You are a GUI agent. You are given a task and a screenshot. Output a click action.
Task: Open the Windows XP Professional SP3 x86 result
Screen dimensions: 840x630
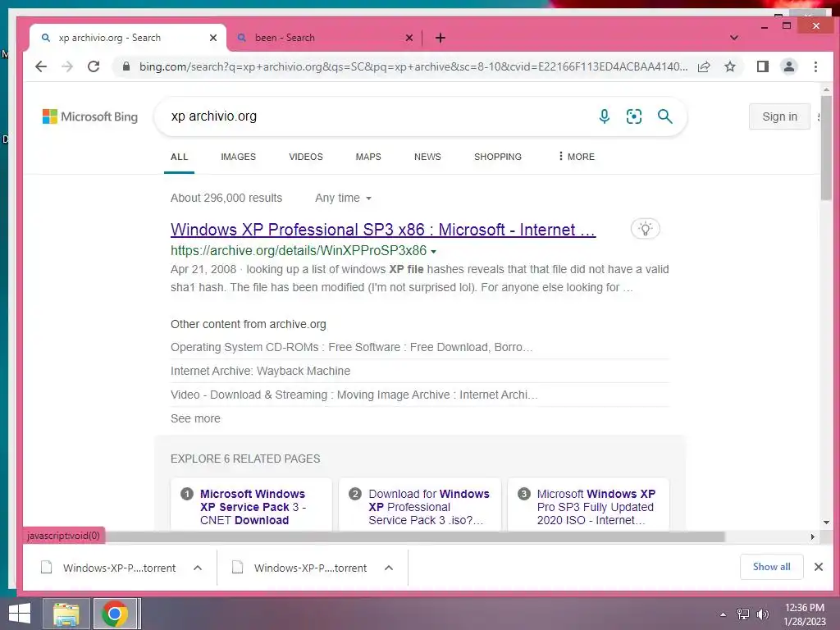(383, 230)
